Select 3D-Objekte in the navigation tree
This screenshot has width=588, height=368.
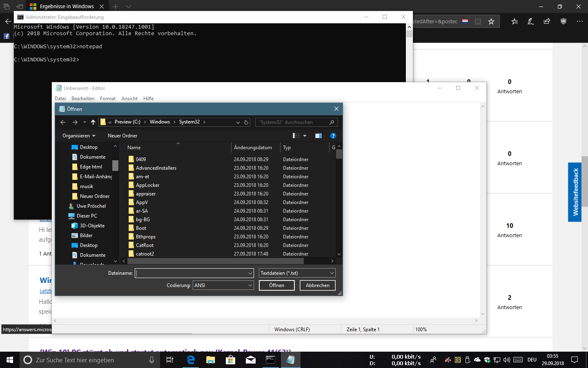coord(92,226)
